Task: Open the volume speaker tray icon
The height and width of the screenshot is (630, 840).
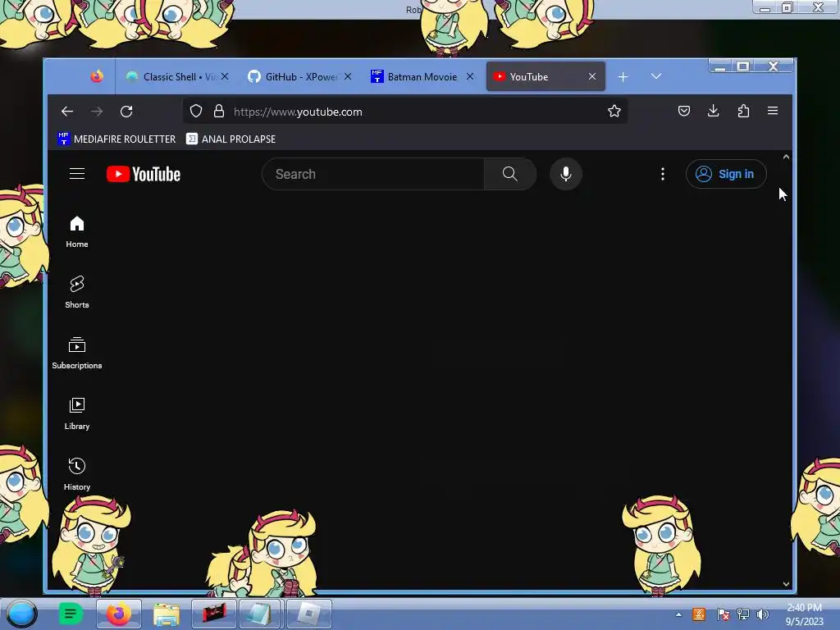Action: click(x=762, y=614)
